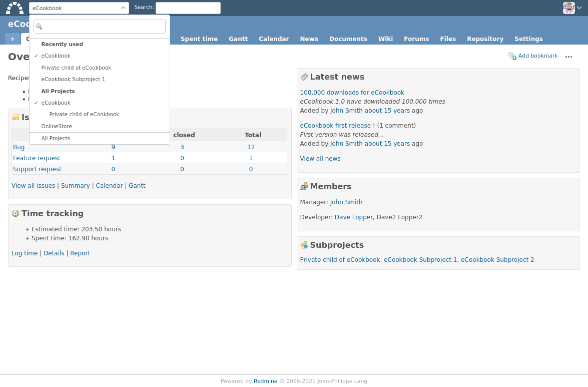This screenshot has width=588, height=387.
Task: Open the Documents tab
Action: tap(348, 39)
